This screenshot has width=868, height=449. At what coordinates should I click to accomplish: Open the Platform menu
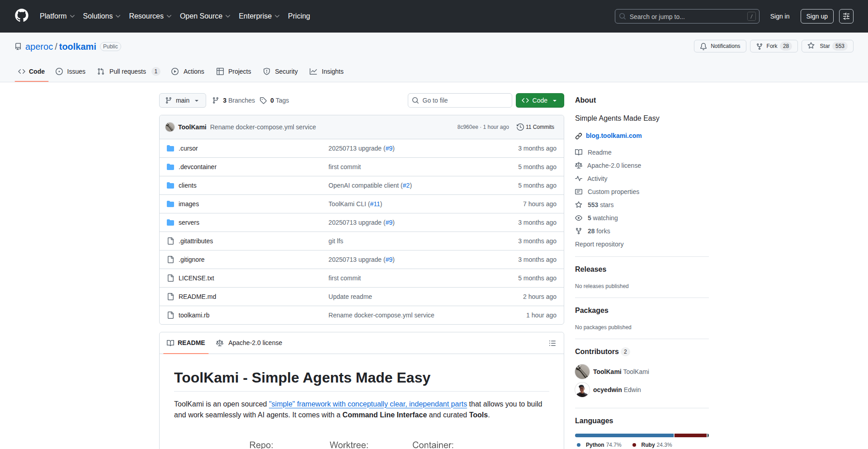click(57, 16)
